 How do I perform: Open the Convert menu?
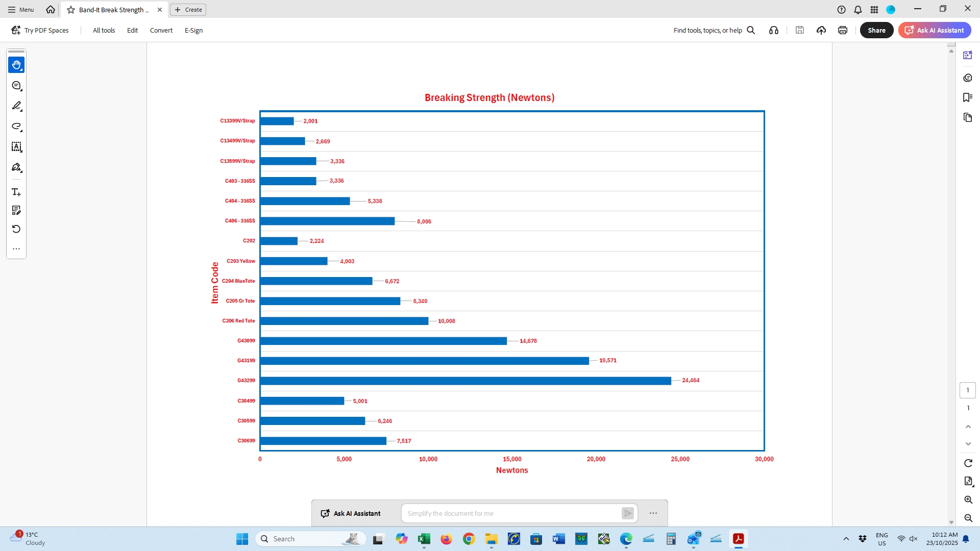(161, 30)
